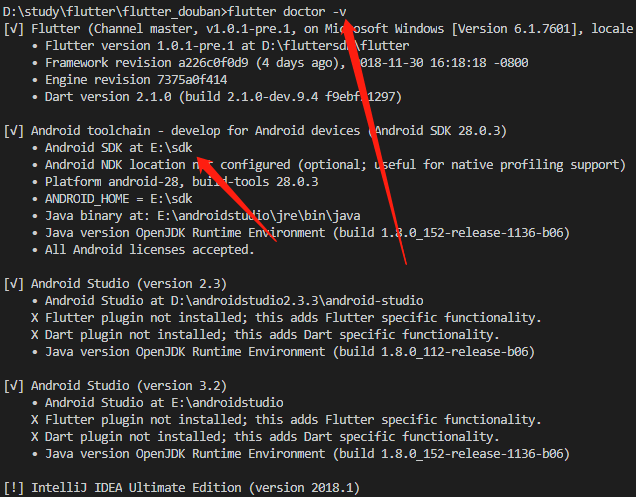The image size is (636, 497).
Task: Click the '[√]' check marker beside Android toolchain
Action: (x=13, y=131)
